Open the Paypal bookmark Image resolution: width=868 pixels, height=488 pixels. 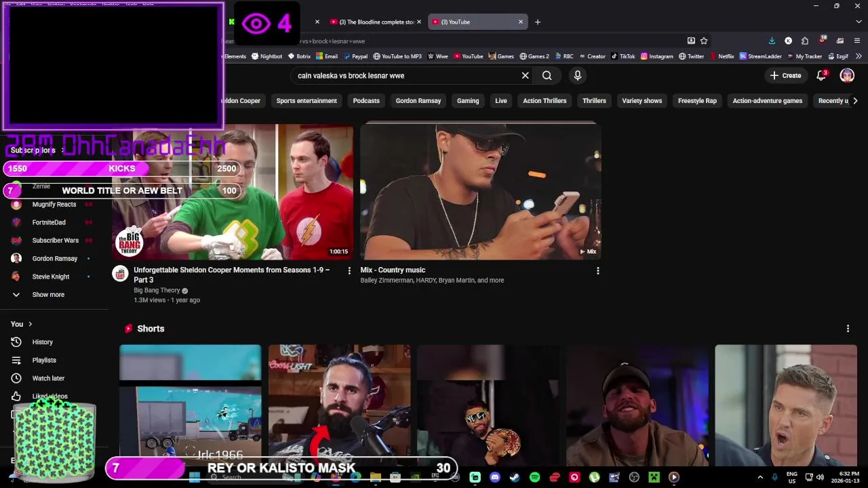point(355,56)
